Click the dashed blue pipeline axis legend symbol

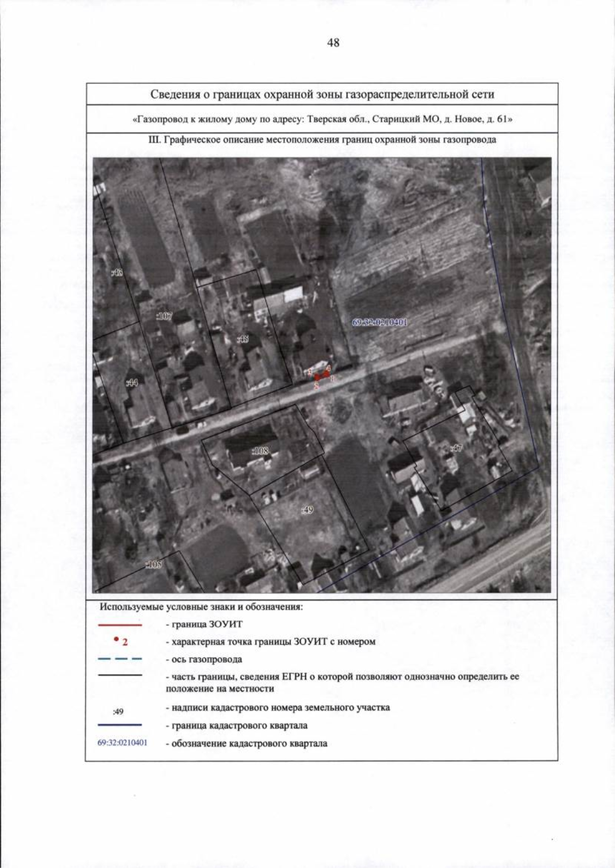point(120,659)
